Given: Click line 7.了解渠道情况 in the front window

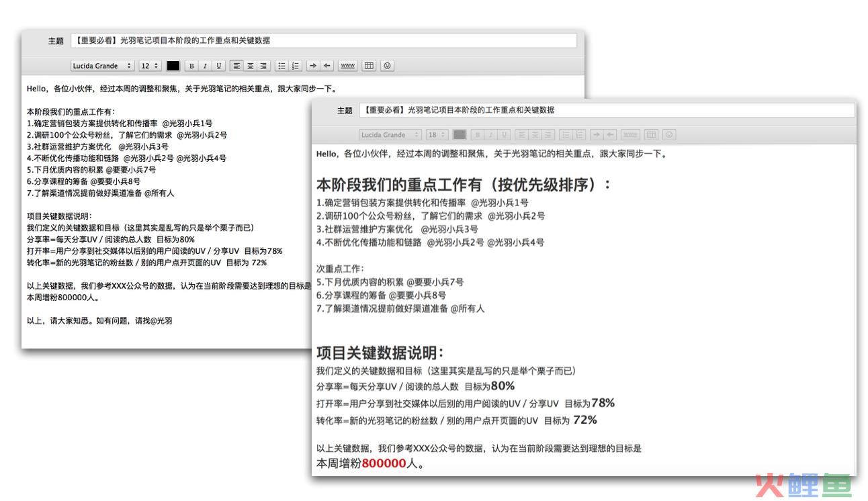Looking at the screenshot, I should click(x=400, y=308).
